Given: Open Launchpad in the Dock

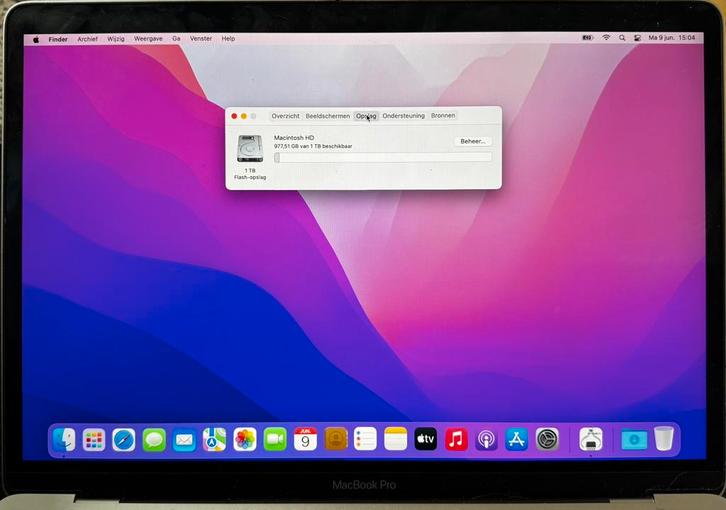Looking at the screenshot, I should pos(94,440).
